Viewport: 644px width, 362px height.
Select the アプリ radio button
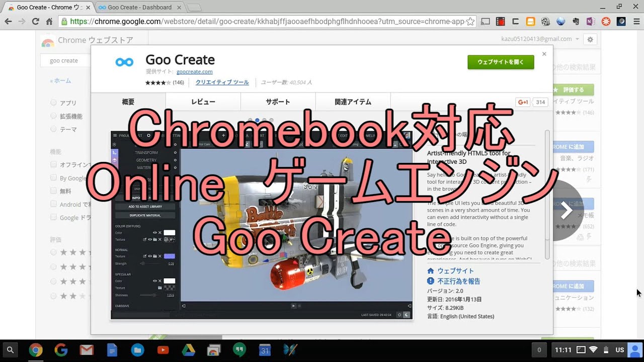pos(53,103)
